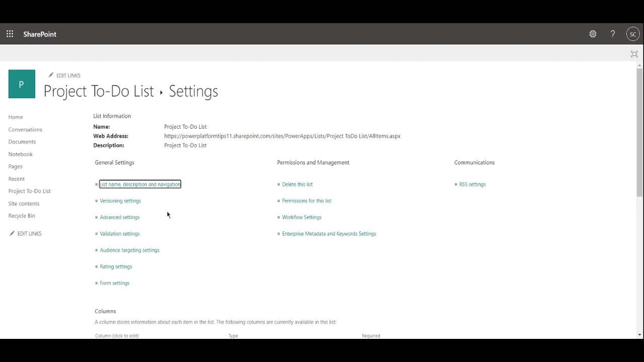Viewport: 644px width, 362px height.
Task: Open List name, description and navigation
Action: pyautogui.click(x=140, y=185)
